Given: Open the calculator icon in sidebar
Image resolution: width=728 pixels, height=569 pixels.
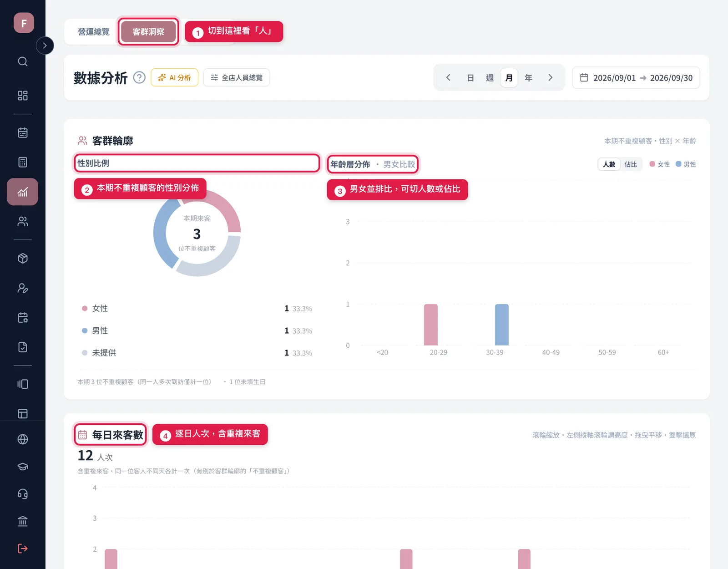Looking at the screenshot, I should 23,162.
